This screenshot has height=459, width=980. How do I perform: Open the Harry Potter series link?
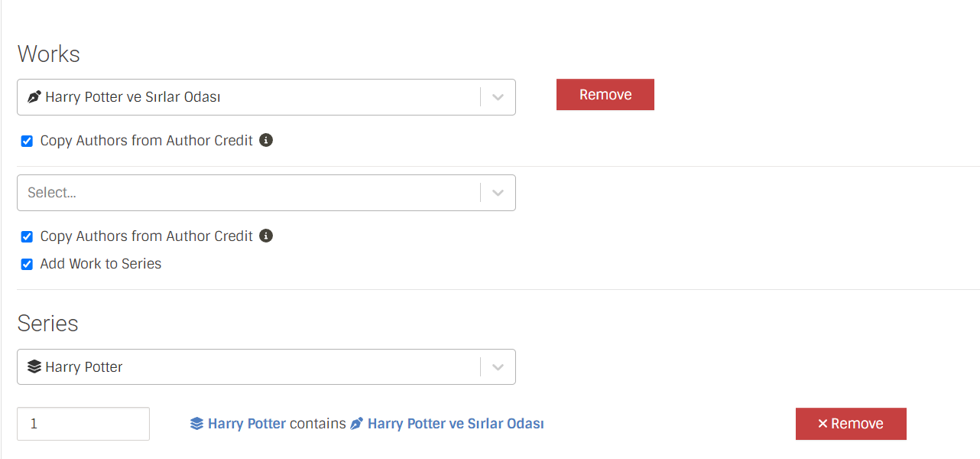(247, 424)
